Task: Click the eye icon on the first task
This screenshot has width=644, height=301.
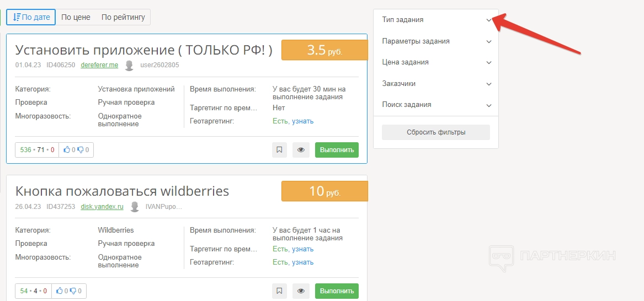Action: pos(301,150)
